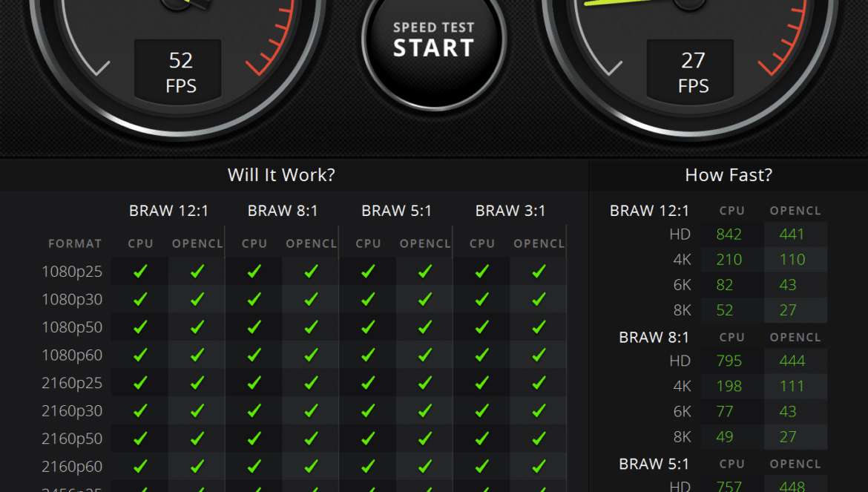Click the BRAW 12:1 4K OpenCL value "110"
The height and width of the screenshot is (492, 868).
click(x=792, y=260)
